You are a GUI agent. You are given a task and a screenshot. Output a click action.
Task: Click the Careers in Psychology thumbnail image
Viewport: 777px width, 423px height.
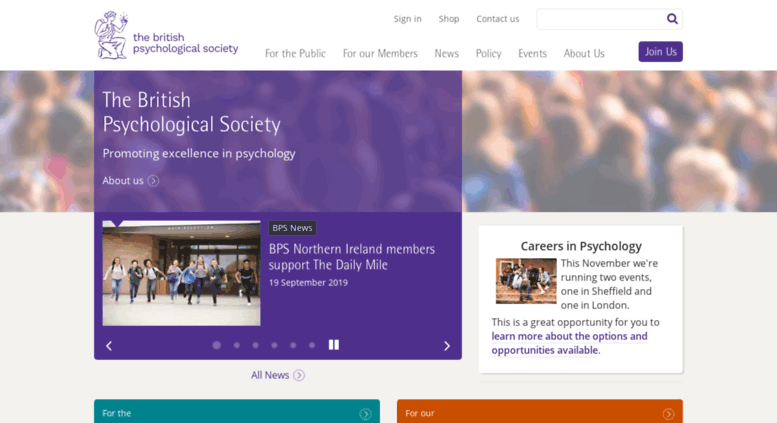[526, 281]
